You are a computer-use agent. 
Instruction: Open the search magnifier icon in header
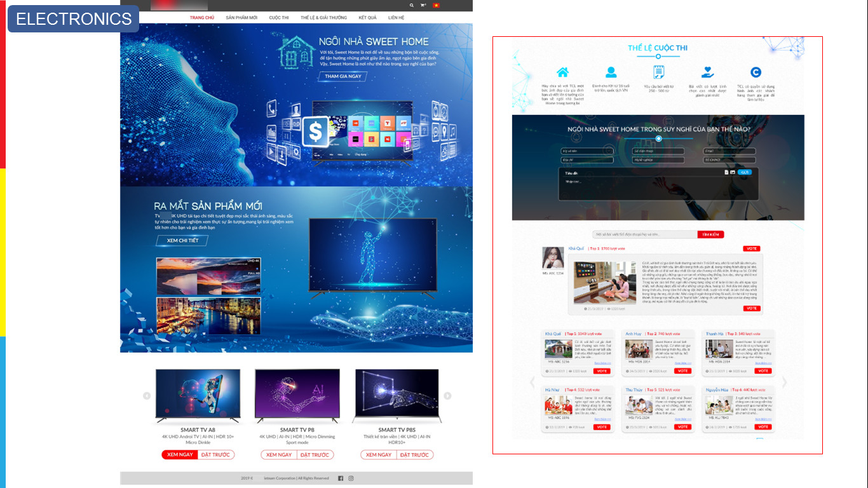[412, 5]
